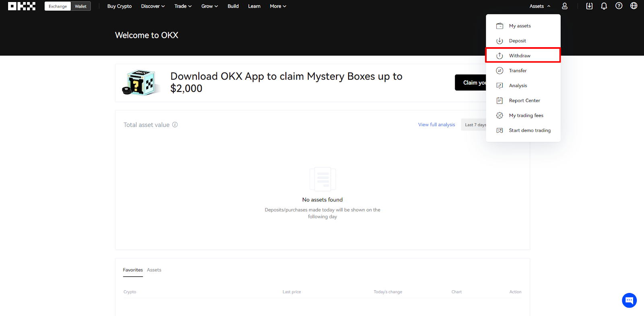Click the Deposit arrow icon
The height and width of the screenshot is (316, 644).
[500, 41]
